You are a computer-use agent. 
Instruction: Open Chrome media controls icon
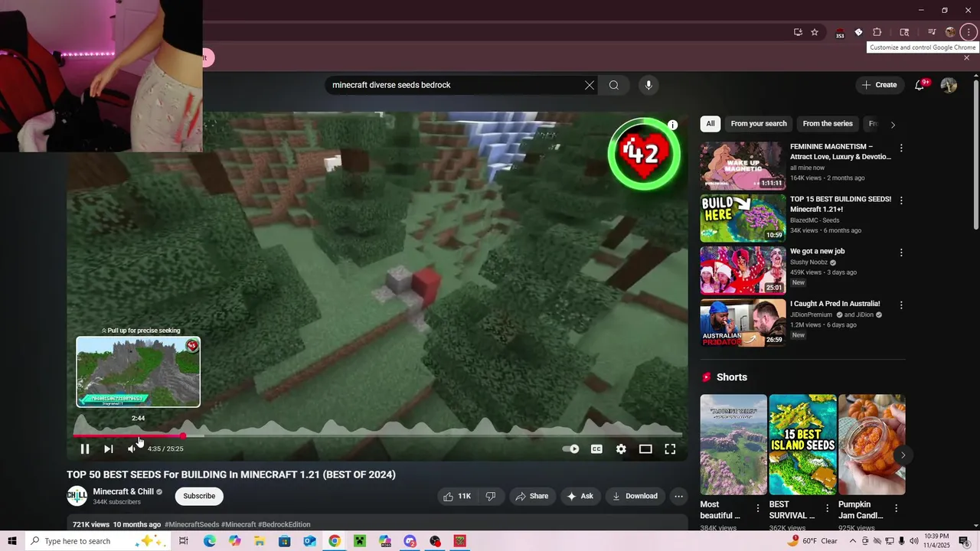932,32
